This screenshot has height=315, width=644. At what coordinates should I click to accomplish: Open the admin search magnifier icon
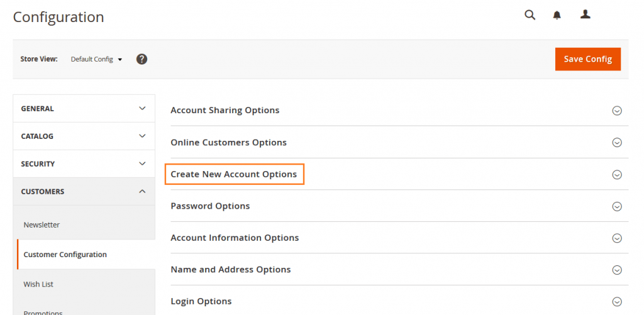coord(530,15)
